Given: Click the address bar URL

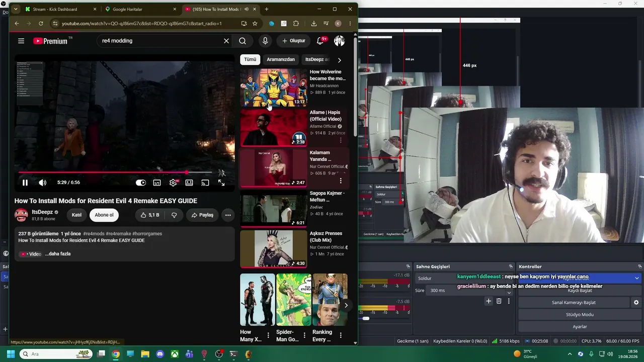Looking at the screenshot, I should (142, 23).
